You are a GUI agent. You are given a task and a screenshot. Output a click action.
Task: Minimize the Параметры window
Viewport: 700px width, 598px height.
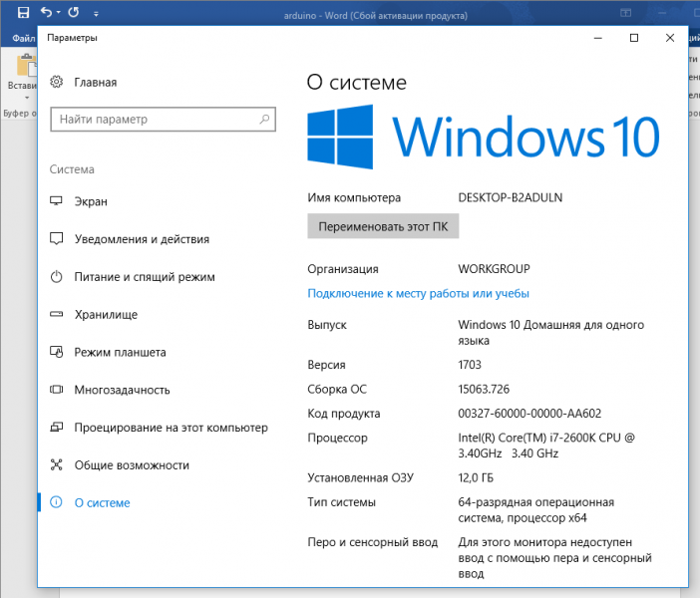pyautogui.click(x=598, y=38)
